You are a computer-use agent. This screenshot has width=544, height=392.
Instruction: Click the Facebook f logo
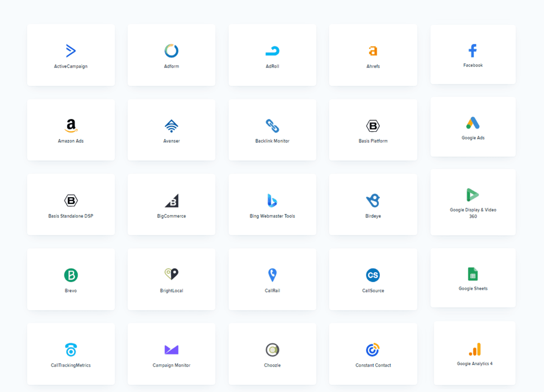[473, 50]
